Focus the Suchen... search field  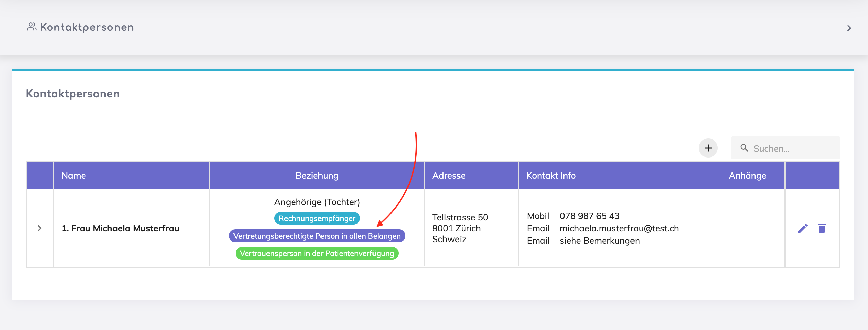tap(785, 148)
